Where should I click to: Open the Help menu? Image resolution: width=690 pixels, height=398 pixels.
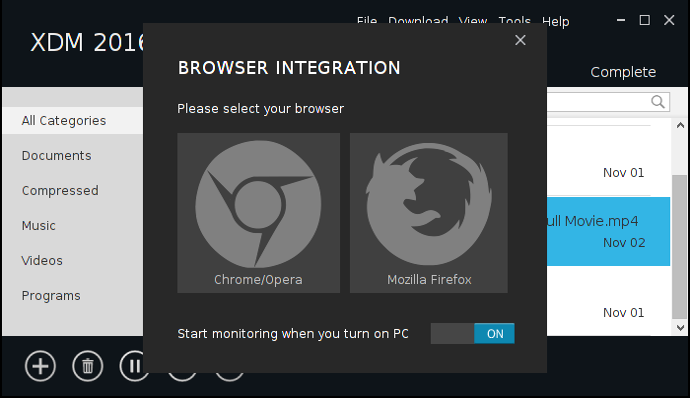tap(555, 21)
